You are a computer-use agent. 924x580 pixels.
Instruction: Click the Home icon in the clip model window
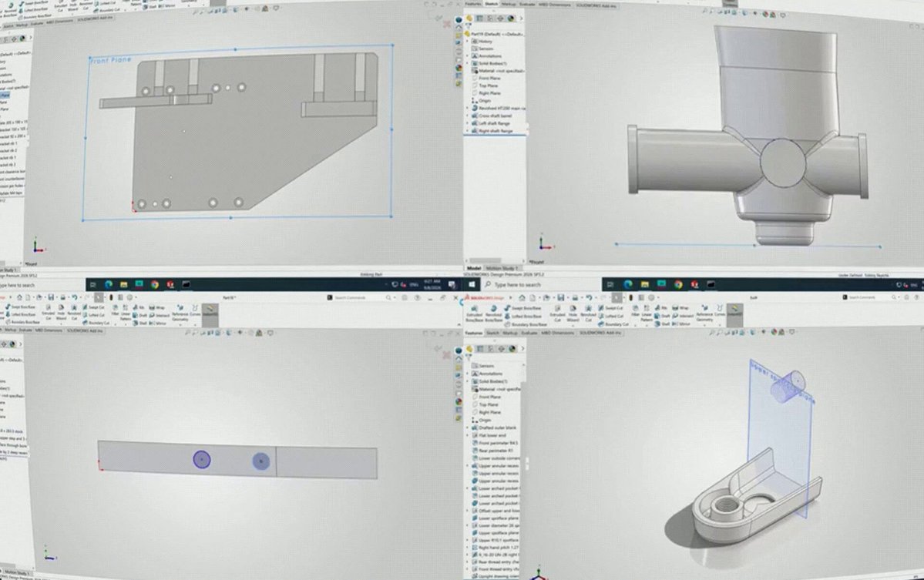click(522, 297)
